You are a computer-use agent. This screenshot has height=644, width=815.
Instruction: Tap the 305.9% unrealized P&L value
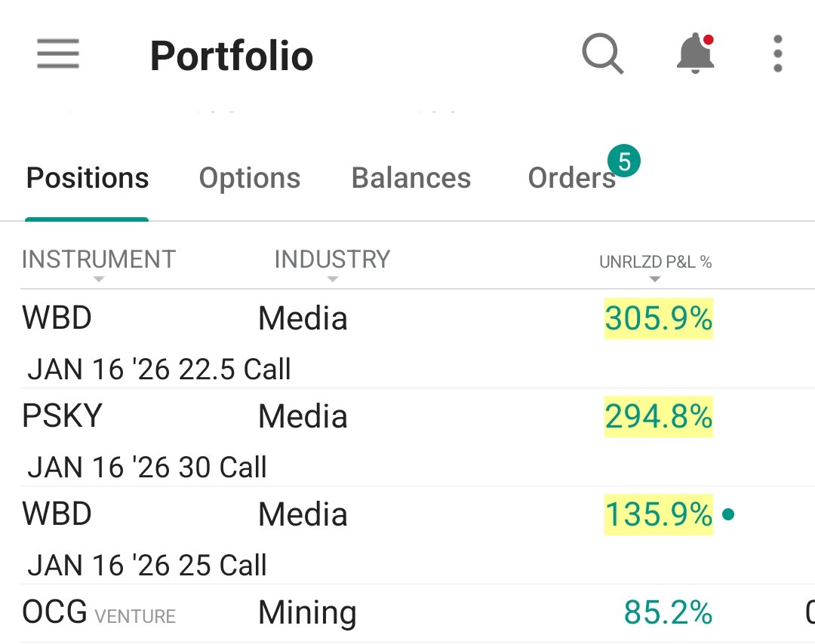tap(659, 318)
